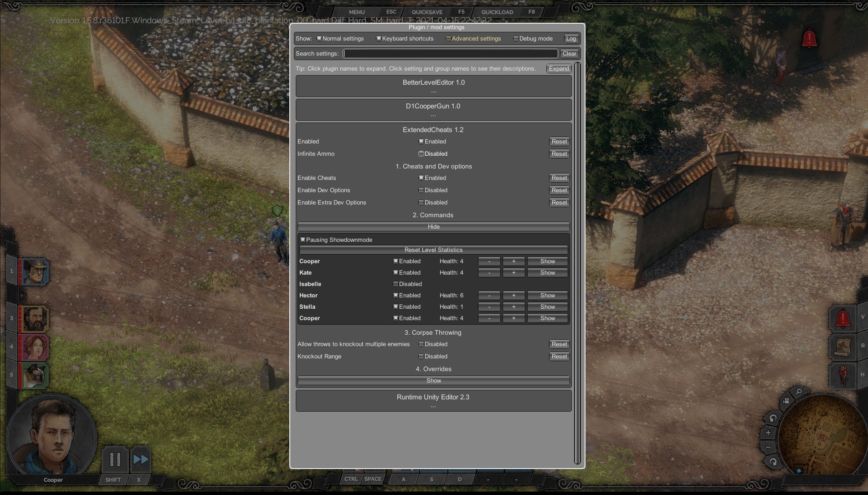Toggle the Keyboard shortcuts checkbox
Viewport: 868px width, 495px height.
379,39
